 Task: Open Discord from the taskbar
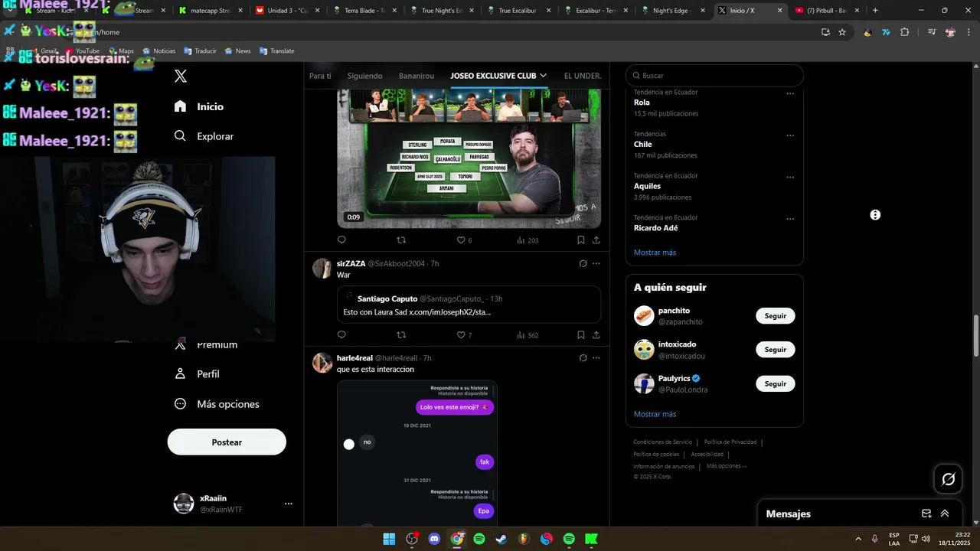click(434, 539)
